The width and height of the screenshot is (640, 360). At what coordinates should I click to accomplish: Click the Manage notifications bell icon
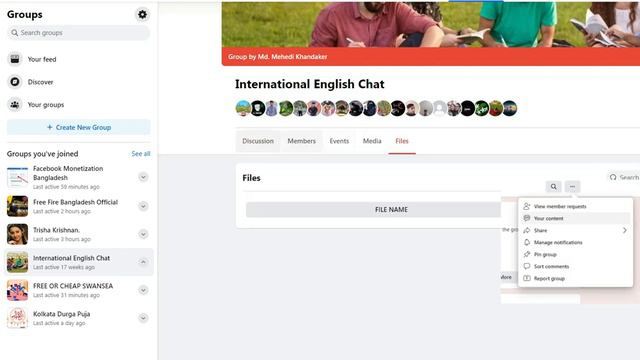(527, 242)
